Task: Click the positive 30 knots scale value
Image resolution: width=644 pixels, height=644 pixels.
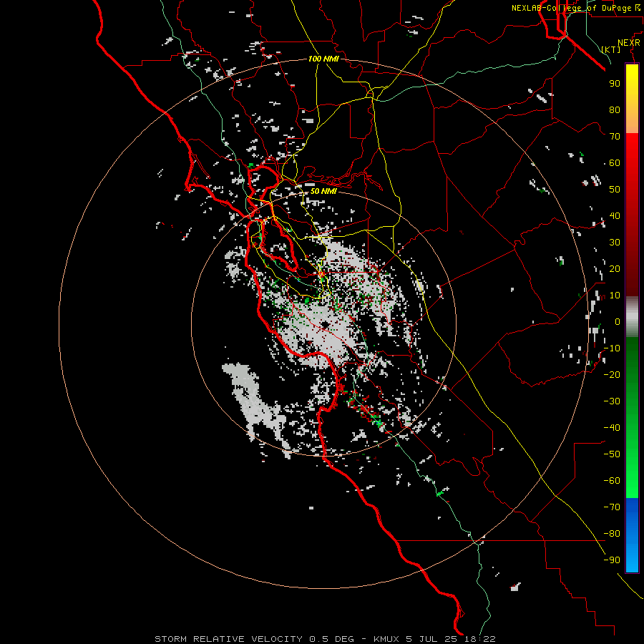Action: pos(615,243)
